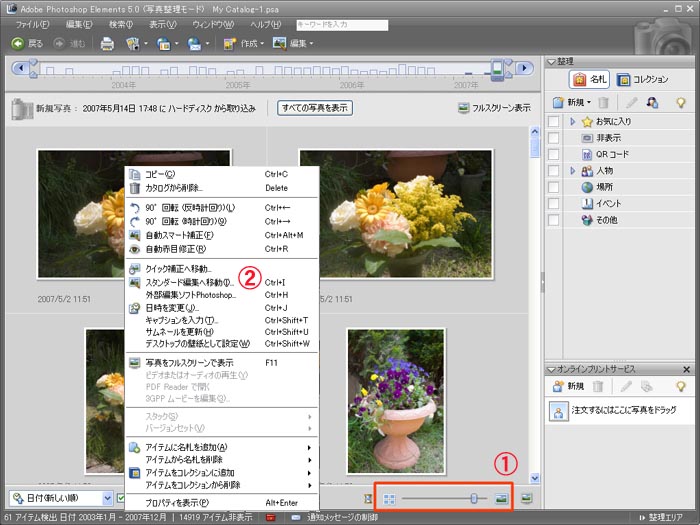
Task: Click the red icon in the status bar
Action: point(270,518)
